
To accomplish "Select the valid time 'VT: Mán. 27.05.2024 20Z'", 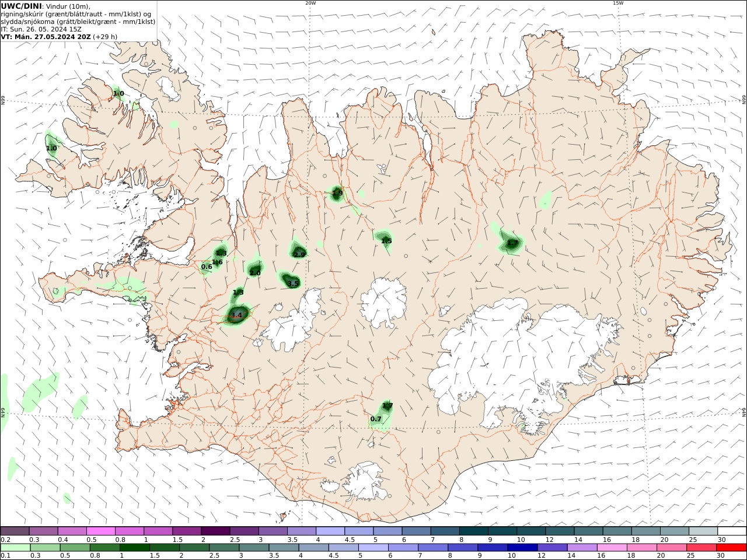I will pyautogui.click(x=46, y=36).
